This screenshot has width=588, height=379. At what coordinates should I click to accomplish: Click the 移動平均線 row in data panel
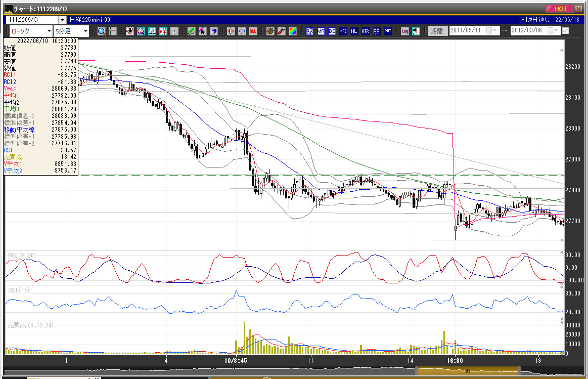pos(40,130)
